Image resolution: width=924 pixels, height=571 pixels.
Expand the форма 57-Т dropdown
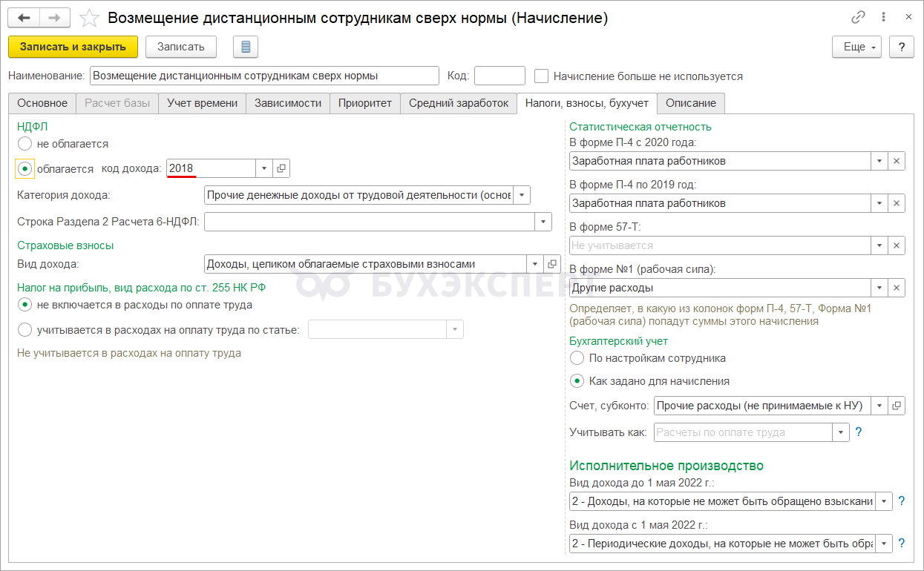879,245
